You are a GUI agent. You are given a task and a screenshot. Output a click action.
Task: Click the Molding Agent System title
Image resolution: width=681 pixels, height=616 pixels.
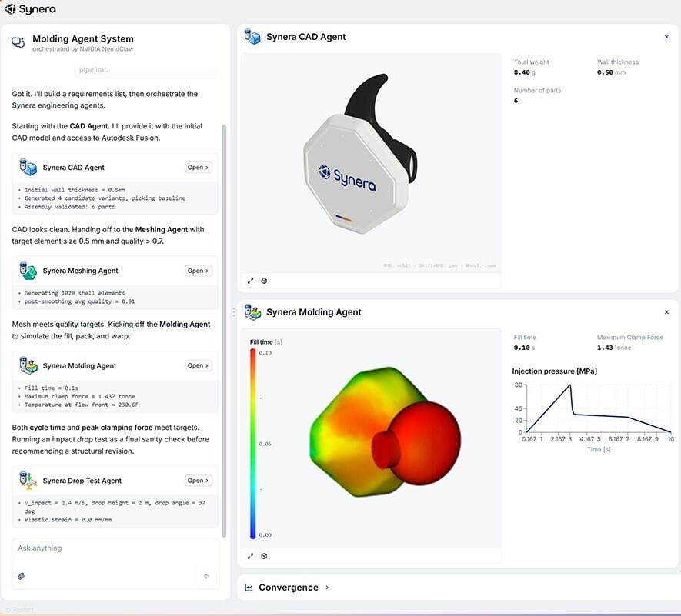click(83, 38)
